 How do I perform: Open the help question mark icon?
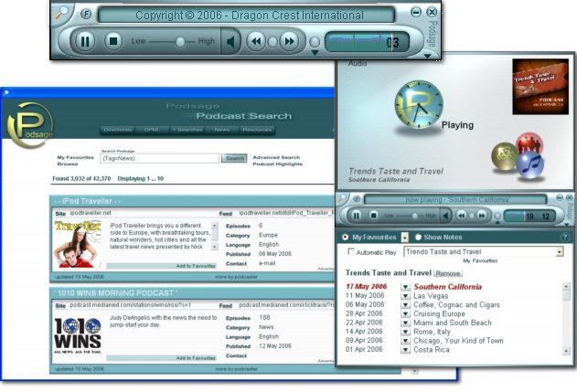coord(564,238)
